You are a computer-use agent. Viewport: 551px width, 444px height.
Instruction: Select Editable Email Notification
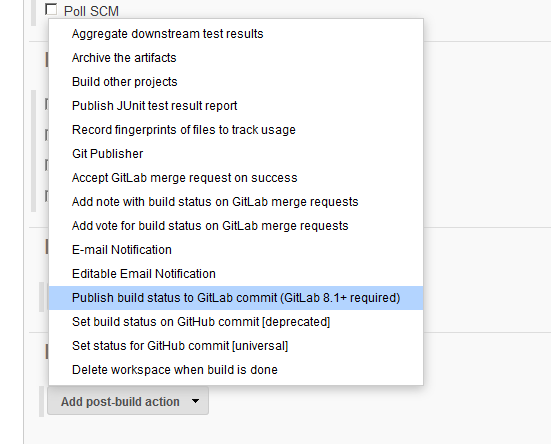[236, 274]
